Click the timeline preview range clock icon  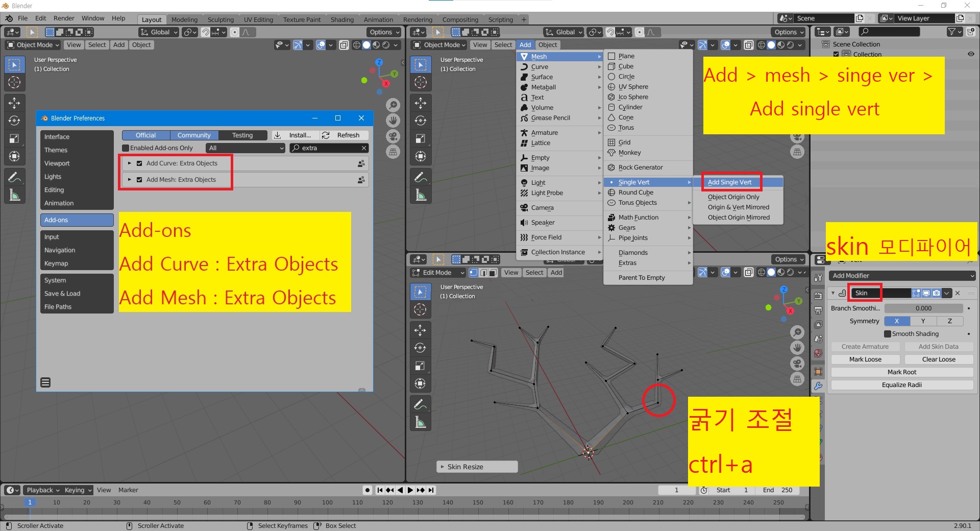tap(704, 490)
